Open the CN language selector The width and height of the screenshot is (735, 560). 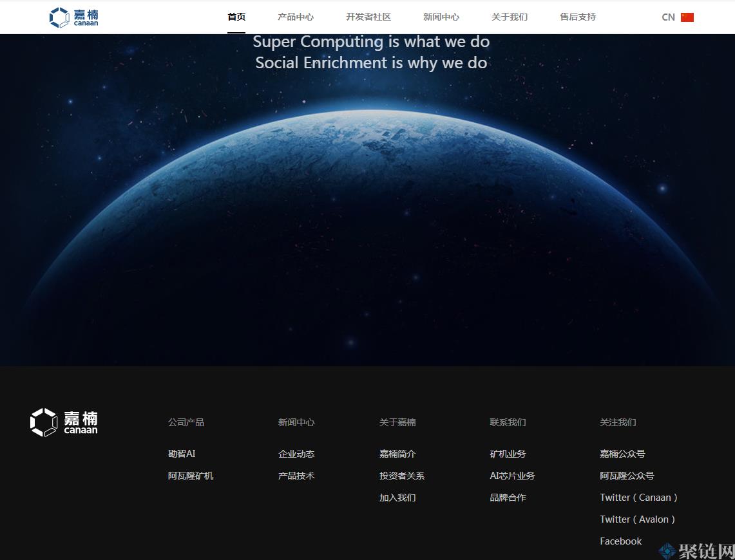pos(677,17)
